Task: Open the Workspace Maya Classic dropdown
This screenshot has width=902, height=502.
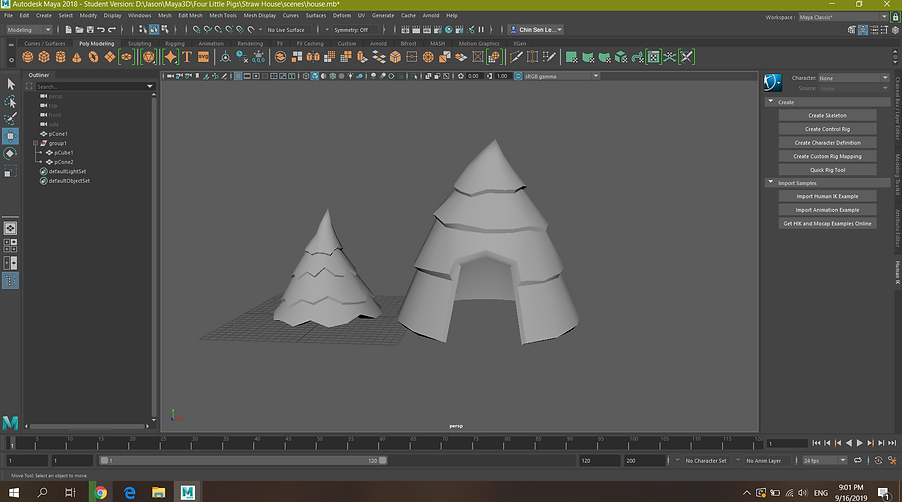Action: [x=843, y=17]
